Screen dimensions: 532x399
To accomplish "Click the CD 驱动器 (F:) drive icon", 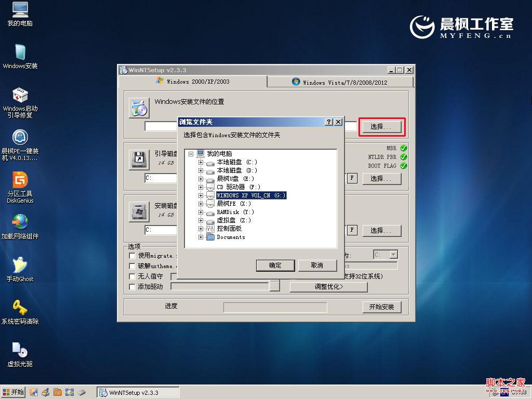I will pos(210,187).
